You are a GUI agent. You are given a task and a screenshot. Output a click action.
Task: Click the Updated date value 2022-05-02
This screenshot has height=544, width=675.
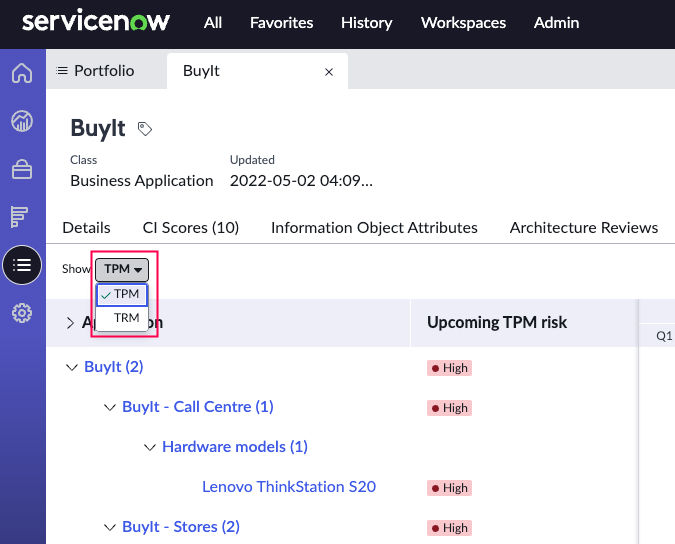click(x=301, y=181)
